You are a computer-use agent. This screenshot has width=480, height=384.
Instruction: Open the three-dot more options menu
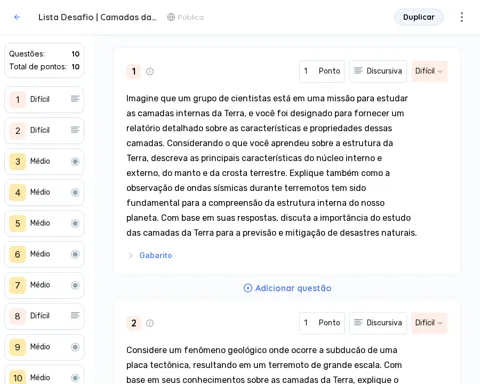coord(462,17)
